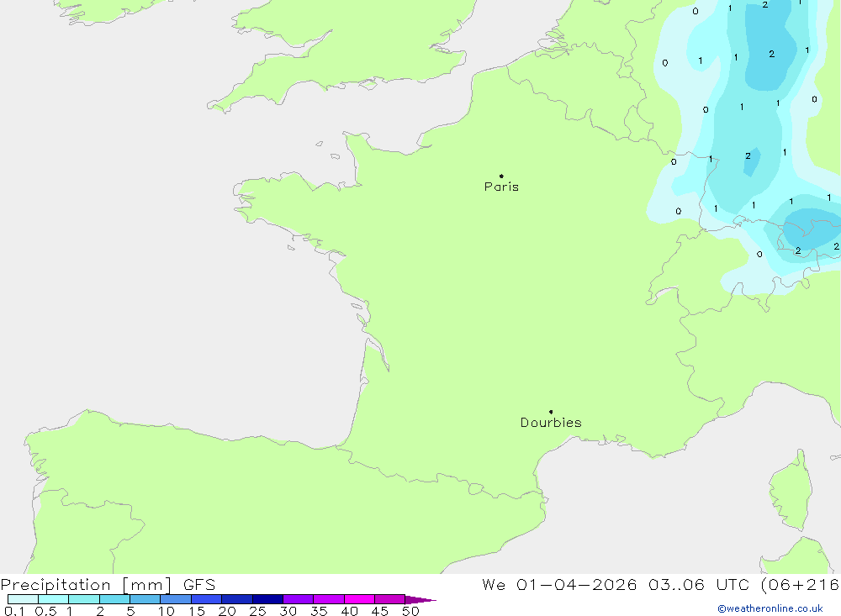Click the blue 10 mm legend swatch
The height and width of the screenshot is (616, 841).
[x=176, y=599]
